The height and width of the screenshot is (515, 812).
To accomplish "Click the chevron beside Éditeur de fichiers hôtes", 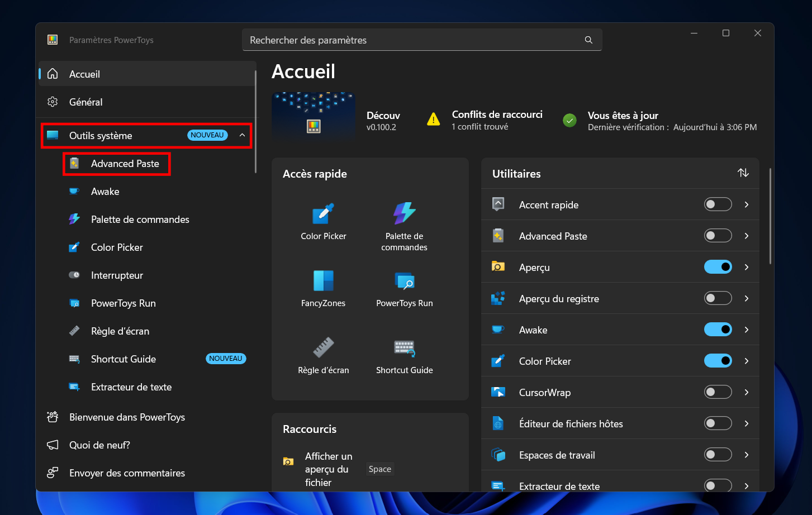I will pyautogui.click(x=747, y=423).
